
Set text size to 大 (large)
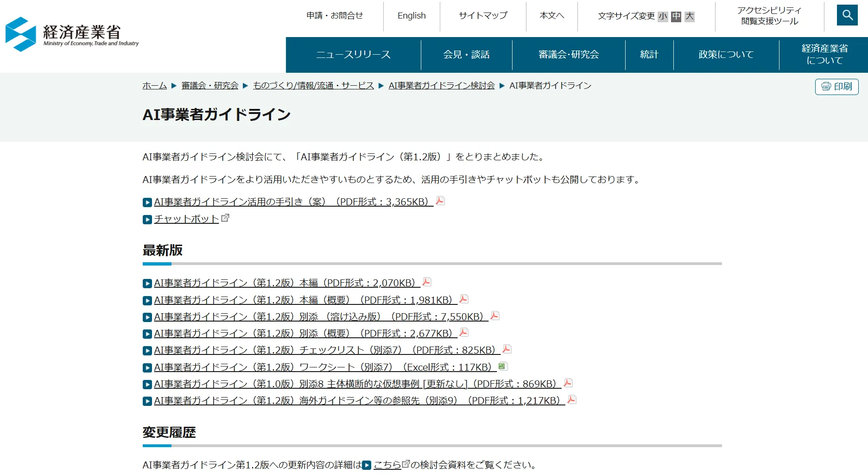[x=690, y=16]
